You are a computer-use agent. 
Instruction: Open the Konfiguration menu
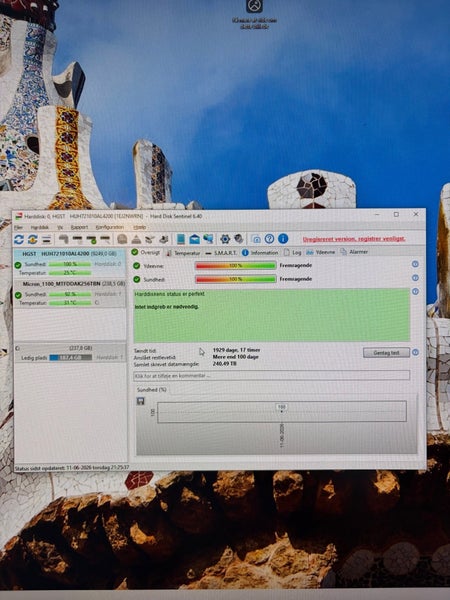click(109, 227)
